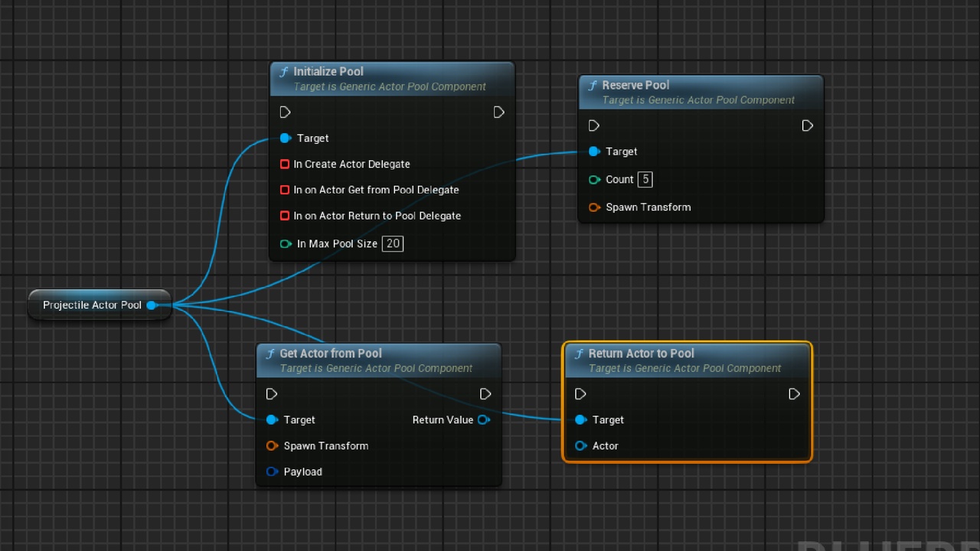Click Return Actor to Pool input execution pin
The image size is (980, 551).
(x=580, y=394)
